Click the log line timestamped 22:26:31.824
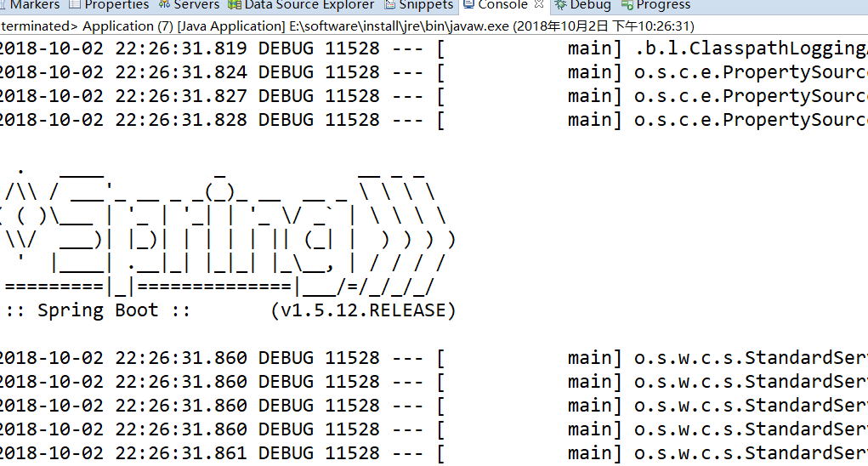Image resolution: width=868 pixels, height=466 pixels. [434, 72]
